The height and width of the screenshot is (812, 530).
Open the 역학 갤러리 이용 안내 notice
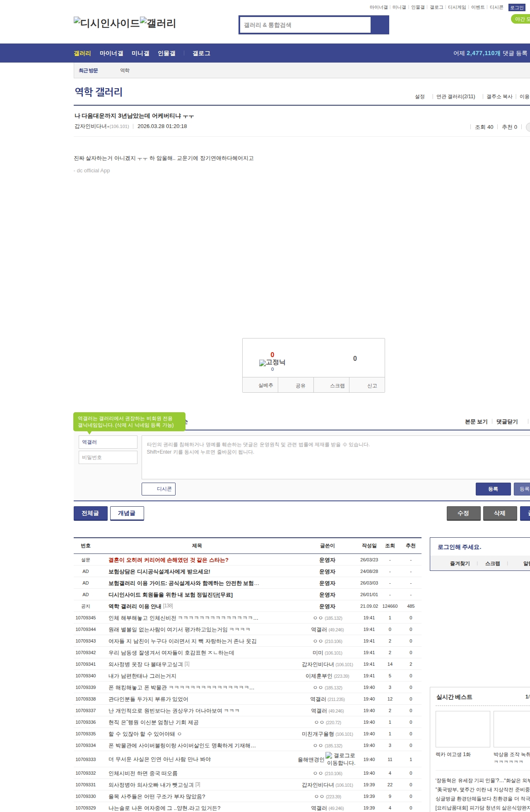135,607
